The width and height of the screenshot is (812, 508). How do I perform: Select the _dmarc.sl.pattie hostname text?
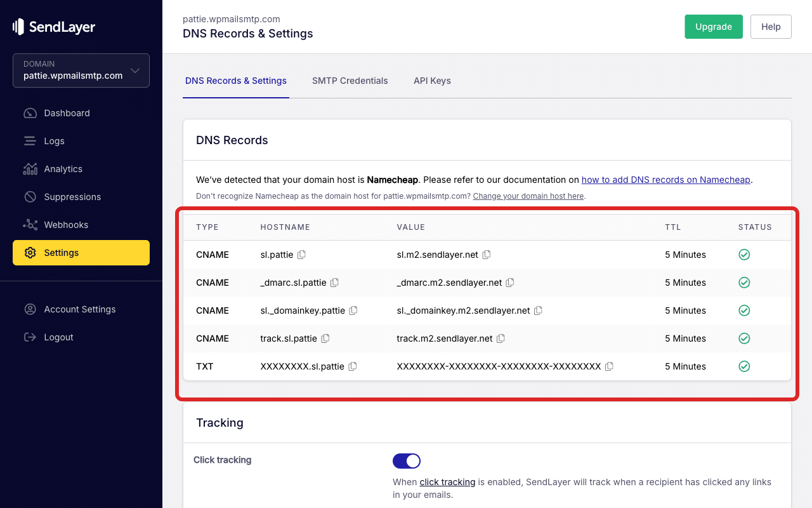293,283
